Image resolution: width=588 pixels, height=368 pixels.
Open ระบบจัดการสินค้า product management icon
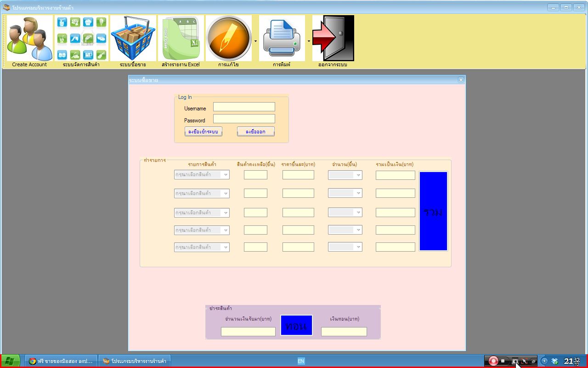pos(81,41)
